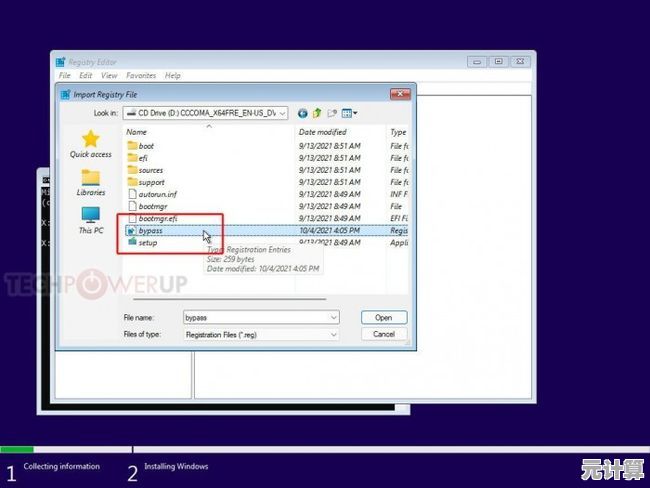Image resolution: width=650 pixels, height=488 pixels.
Task: Open the Files of type dropdown
Action: pyautogui.click(x=333, y=334)
